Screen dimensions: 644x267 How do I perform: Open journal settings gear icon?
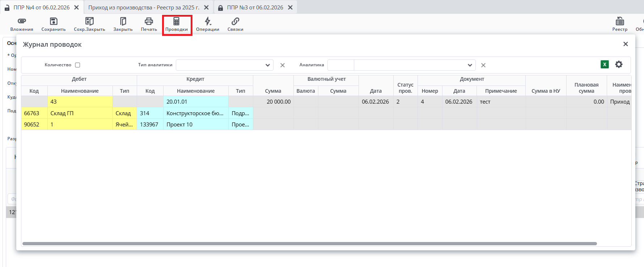(x=619, y=64)
